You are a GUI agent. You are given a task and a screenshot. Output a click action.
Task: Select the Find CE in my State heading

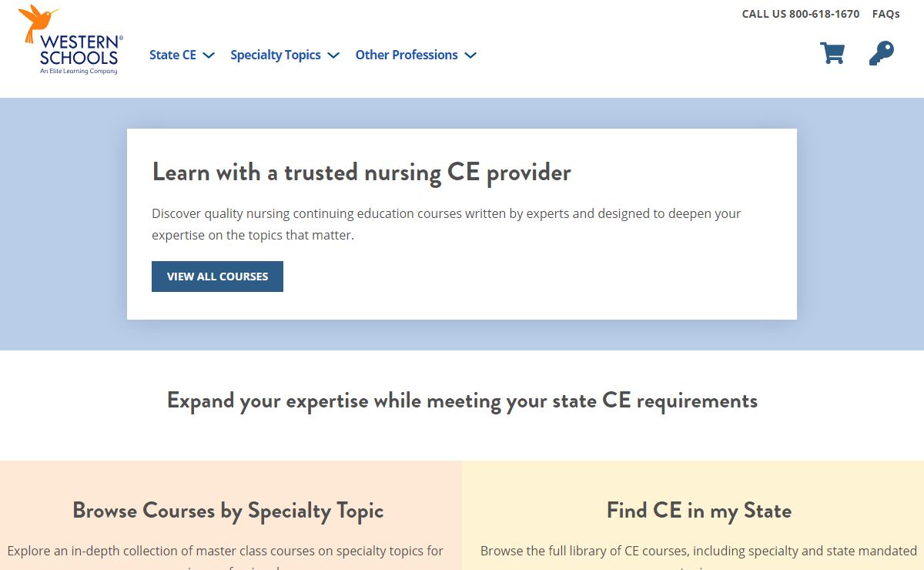pos(698,510)
